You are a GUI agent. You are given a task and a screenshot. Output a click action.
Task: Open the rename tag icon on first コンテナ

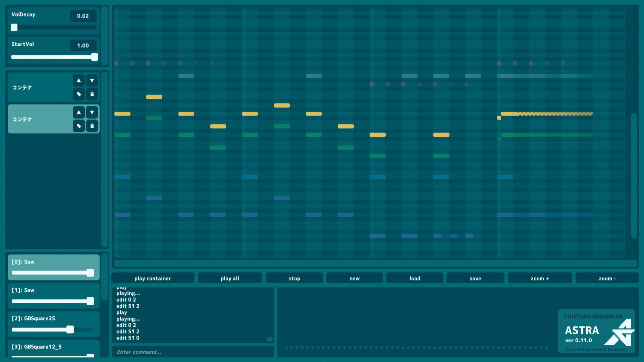tap(78, 94)
